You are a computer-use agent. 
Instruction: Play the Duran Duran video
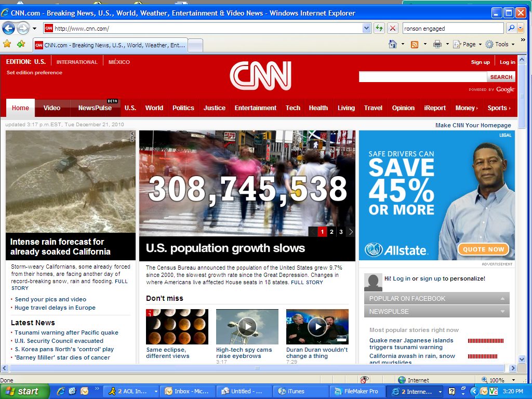tap(317, 326)
